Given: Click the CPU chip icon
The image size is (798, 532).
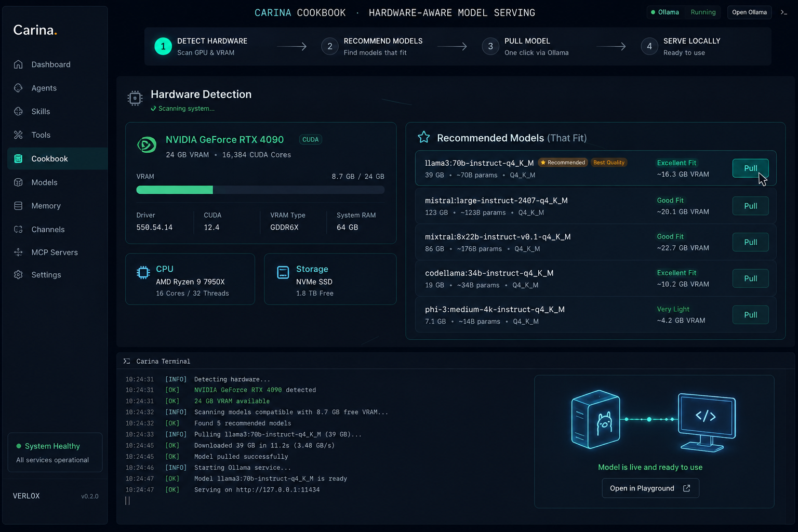Looking at the screenshot, I should tap(143, 272).
